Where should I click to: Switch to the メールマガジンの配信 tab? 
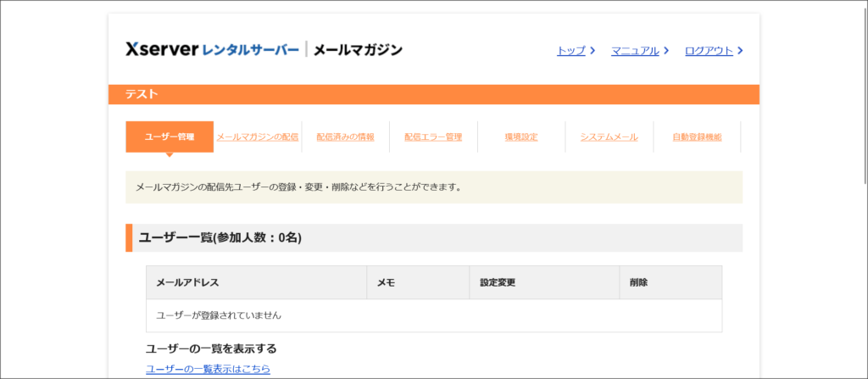(x=258, y=137)
